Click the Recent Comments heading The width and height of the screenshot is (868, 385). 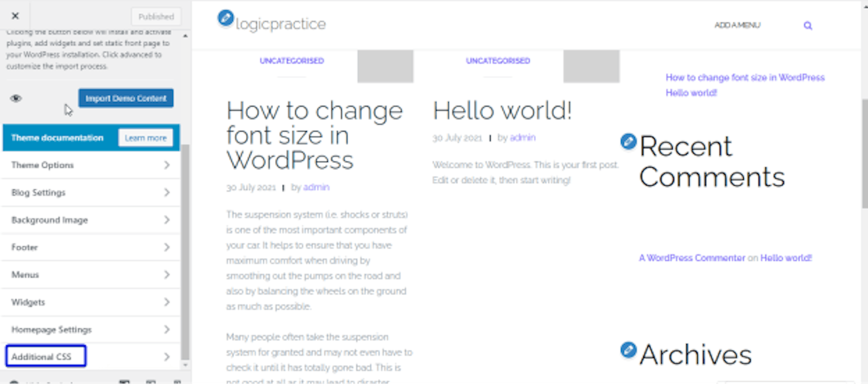click(712, 161)
